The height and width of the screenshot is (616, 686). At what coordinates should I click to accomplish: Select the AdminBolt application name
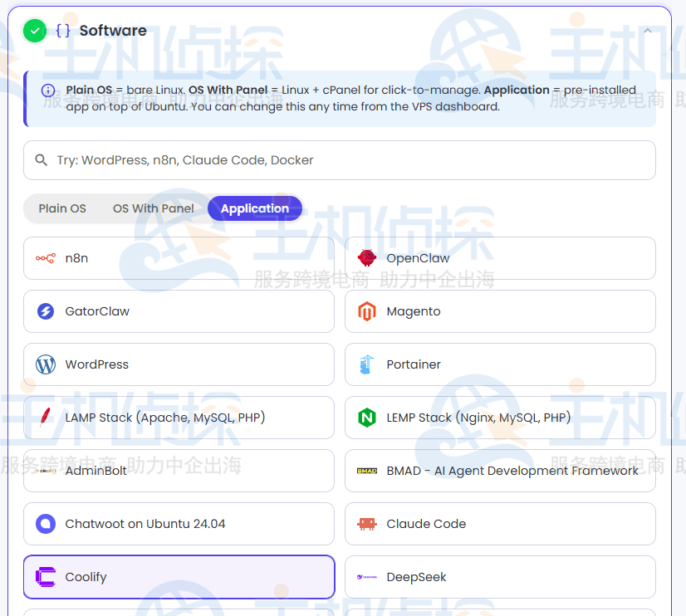(96, 471)
